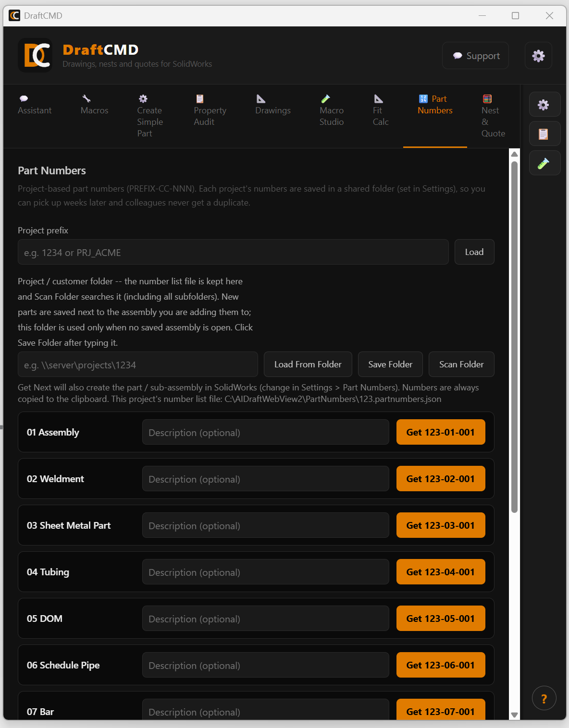
Task: Click DraftCMD title bar app icon
Action: 14,15
